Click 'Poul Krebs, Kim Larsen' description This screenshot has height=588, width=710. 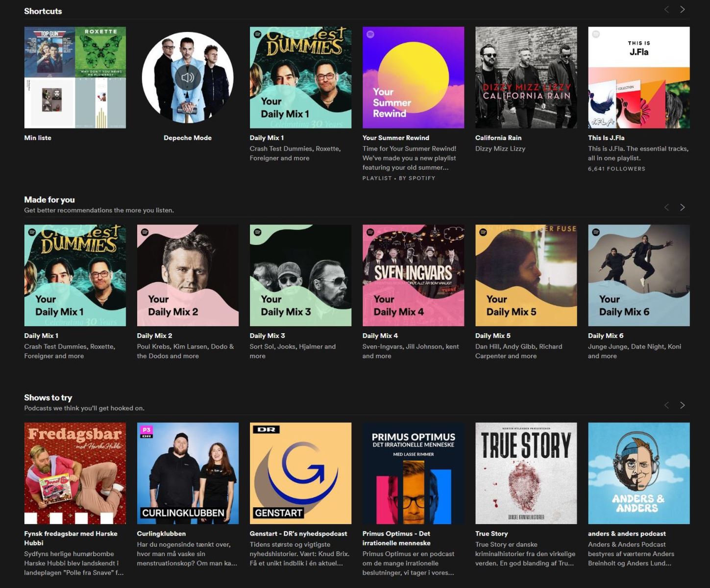186,351
